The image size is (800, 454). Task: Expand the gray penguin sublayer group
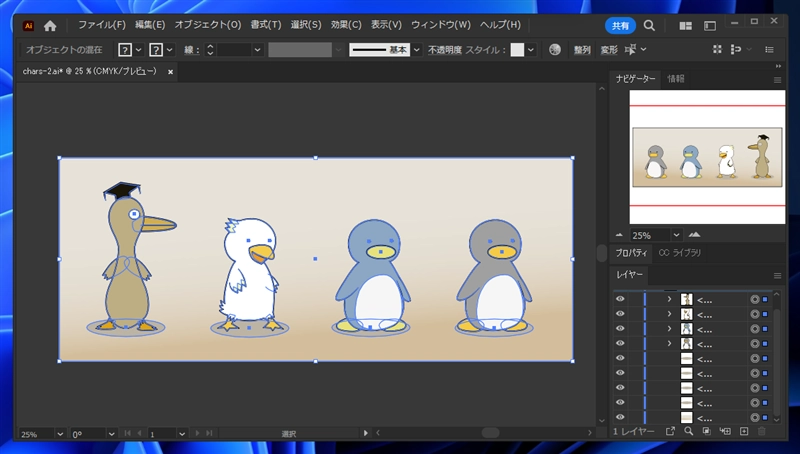tap(669, 344)
